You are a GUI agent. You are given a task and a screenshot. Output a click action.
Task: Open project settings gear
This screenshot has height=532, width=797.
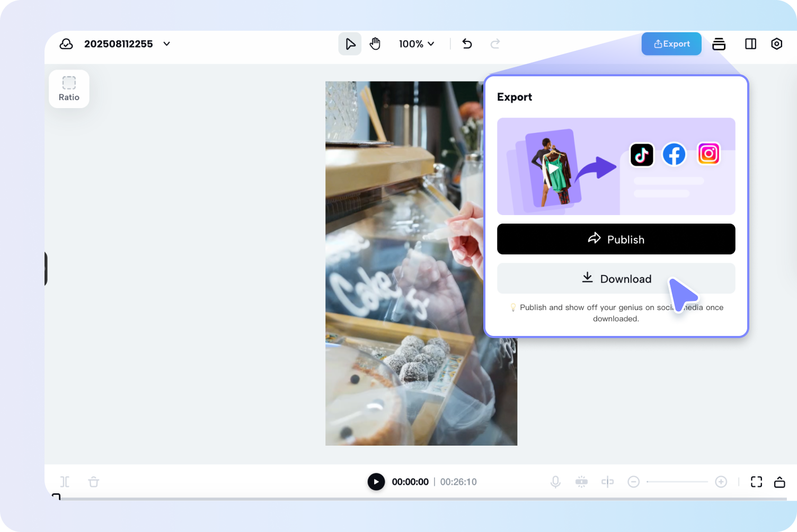click(776, 44)
